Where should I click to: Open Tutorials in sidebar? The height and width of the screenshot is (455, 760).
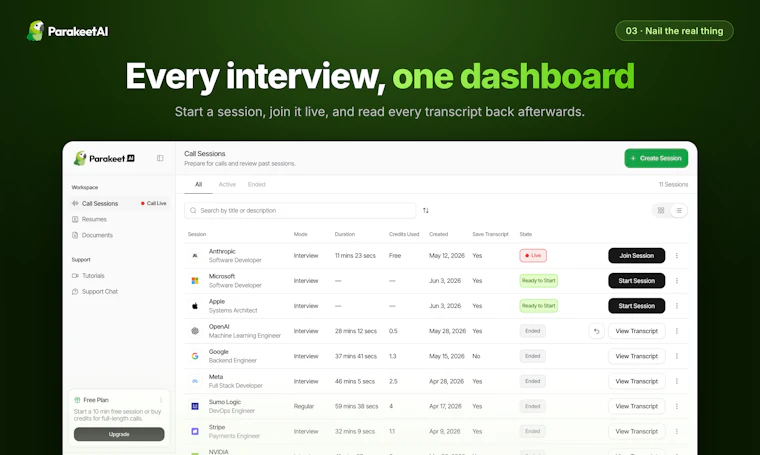point(88,276)
